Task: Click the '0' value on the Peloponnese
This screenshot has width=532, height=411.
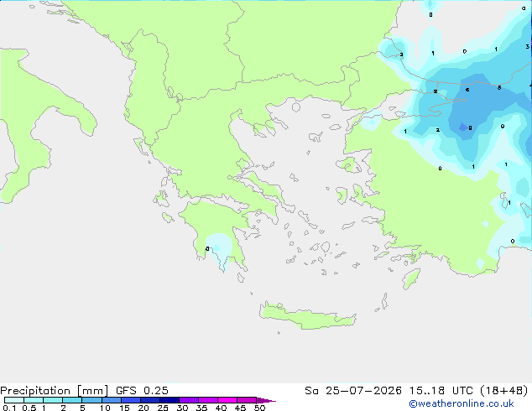Action: 207,249
